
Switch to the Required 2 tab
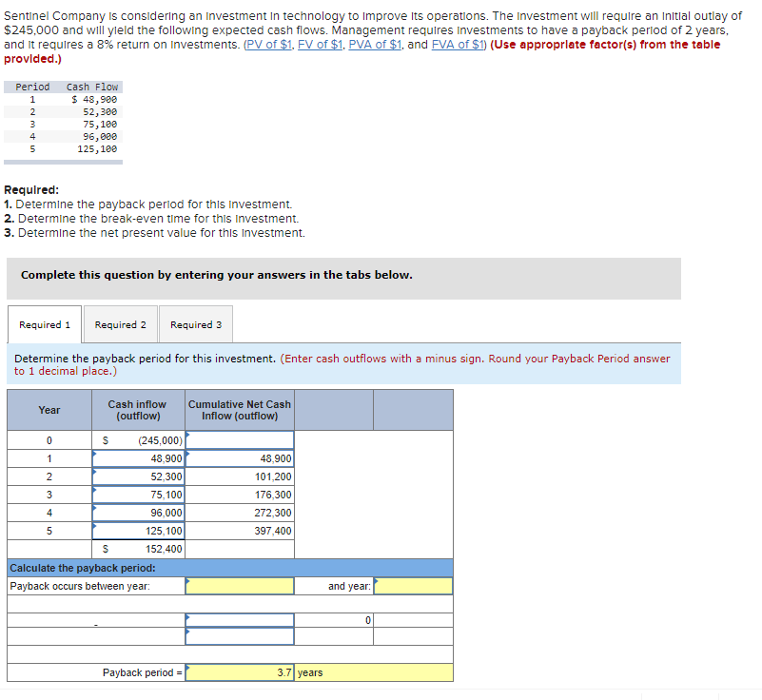point(120,324)
